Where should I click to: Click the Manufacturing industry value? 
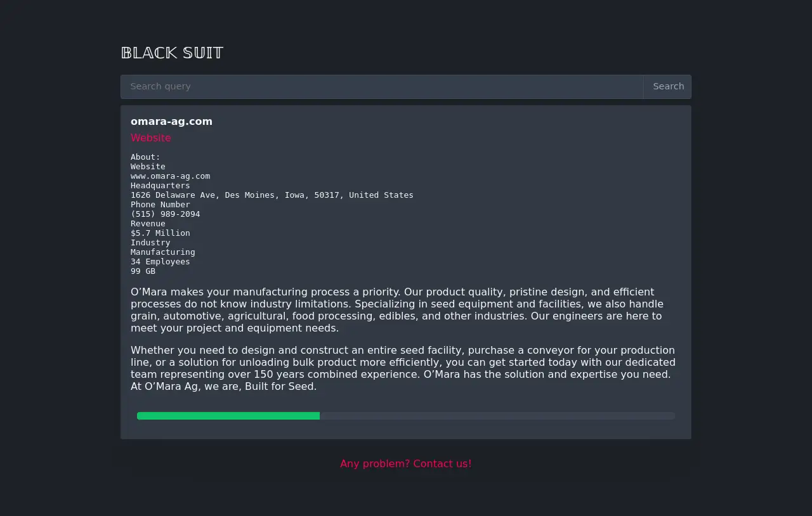162,252
